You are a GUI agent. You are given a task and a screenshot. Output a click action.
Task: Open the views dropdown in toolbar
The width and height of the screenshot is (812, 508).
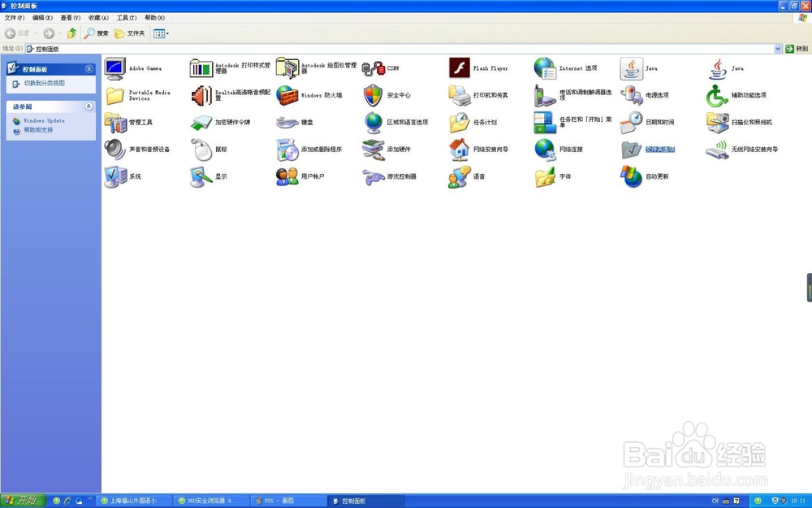coord(161,33)
